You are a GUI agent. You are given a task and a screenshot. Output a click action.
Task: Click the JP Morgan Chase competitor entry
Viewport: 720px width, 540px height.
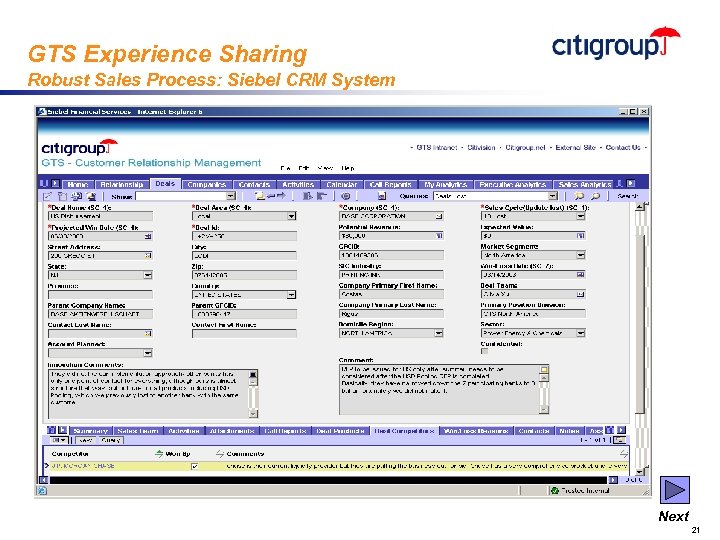(83, 466)
